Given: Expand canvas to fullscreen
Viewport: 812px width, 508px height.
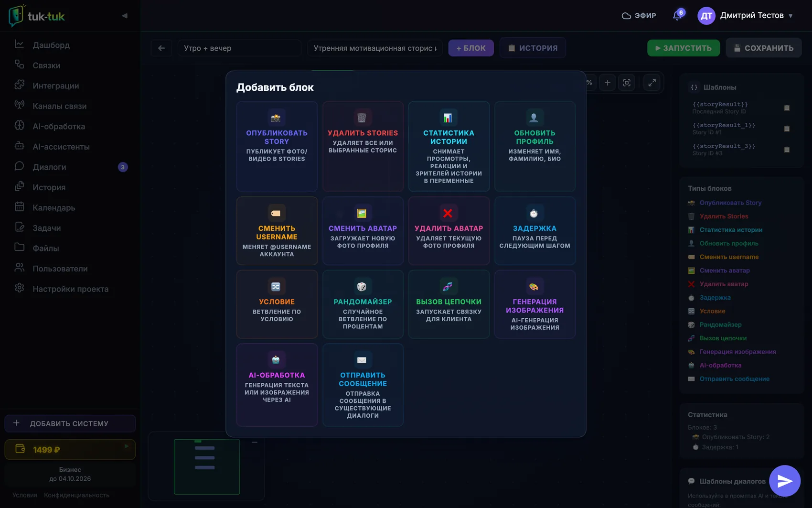Looking at the screenshot, I should click(x=652, y=83).
